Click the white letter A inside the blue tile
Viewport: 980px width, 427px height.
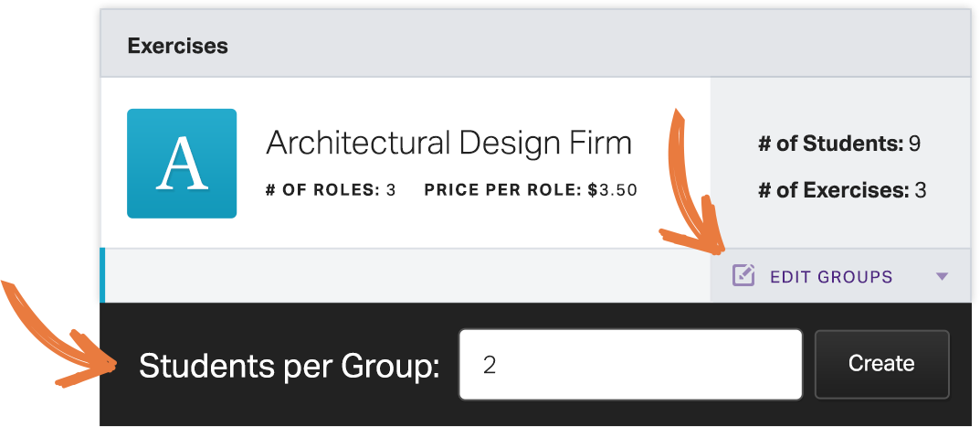click(182, 164)
